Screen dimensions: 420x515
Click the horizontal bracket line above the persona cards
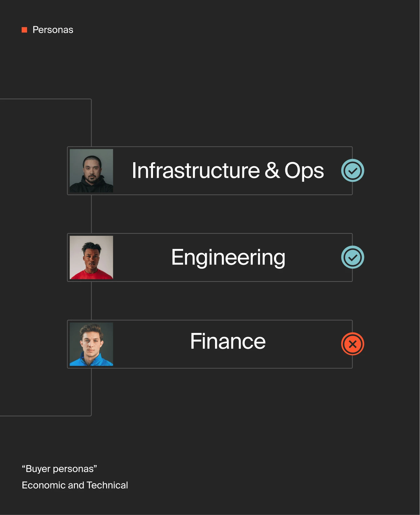46,99
